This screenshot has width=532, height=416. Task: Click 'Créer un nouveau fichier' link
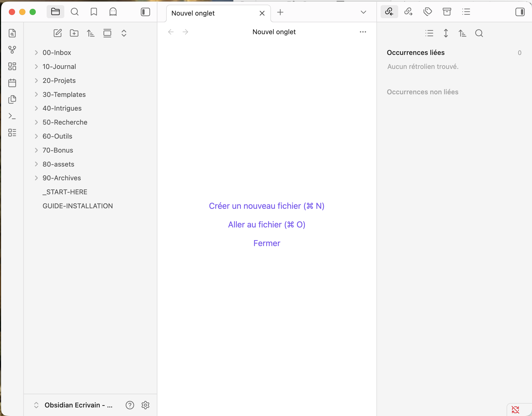click(267, 206)
